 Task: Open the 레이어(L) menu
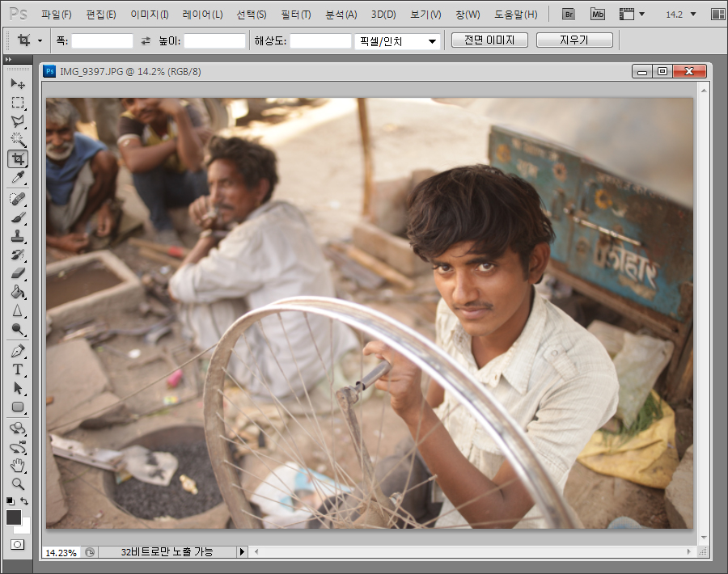click(x=202, y=15)
